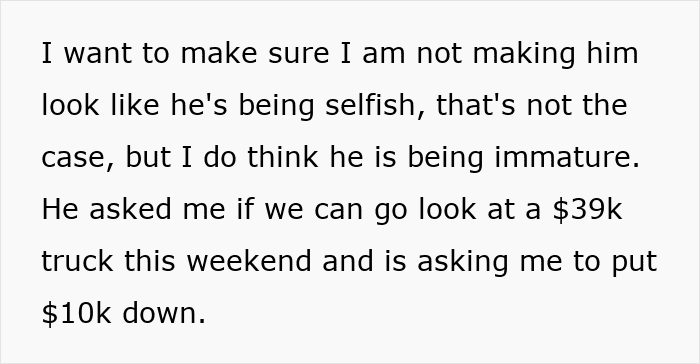
Task: Click the word 'selfish' in the text
Action: [370, 105]
